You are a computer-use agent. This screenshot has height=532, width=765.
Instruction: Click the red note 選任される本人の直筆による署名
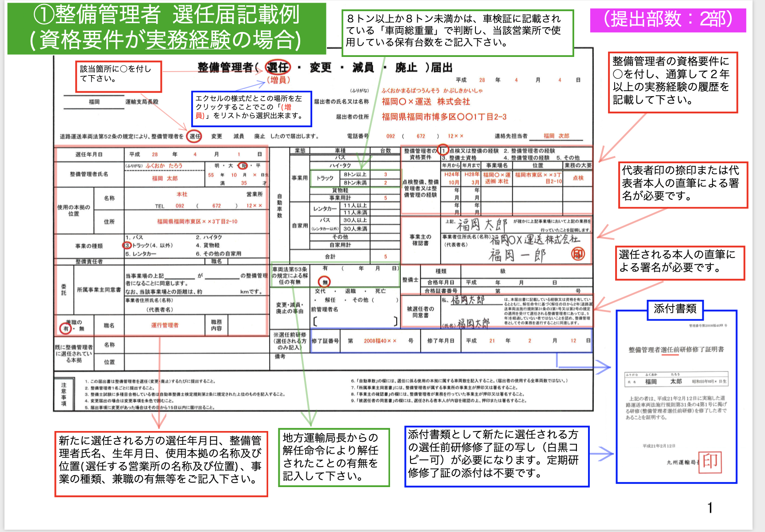point(680,262)
